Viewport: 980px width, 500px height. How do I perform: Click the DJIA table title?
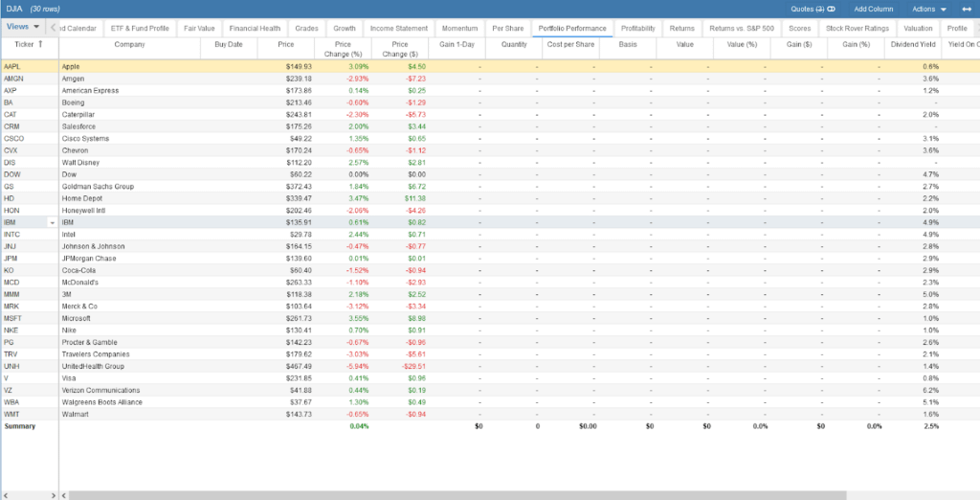pos(13,9)
